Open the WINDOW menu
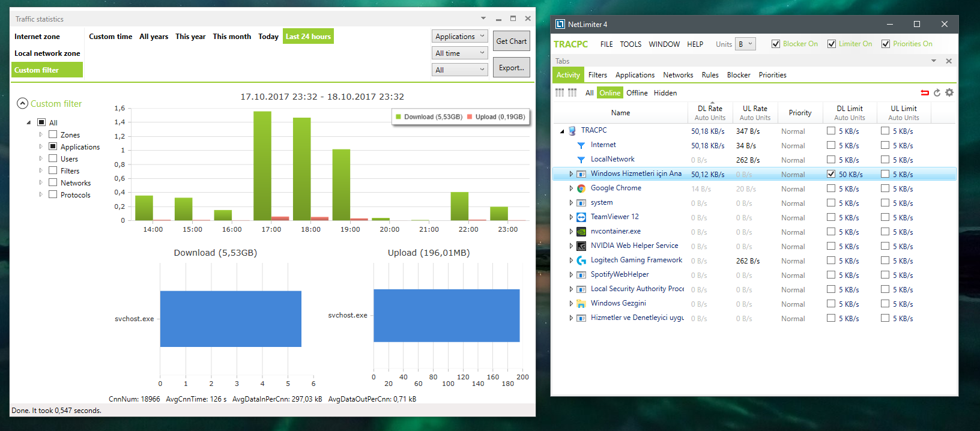The width and height of the screenshot is (980, 431). (664, 44)
